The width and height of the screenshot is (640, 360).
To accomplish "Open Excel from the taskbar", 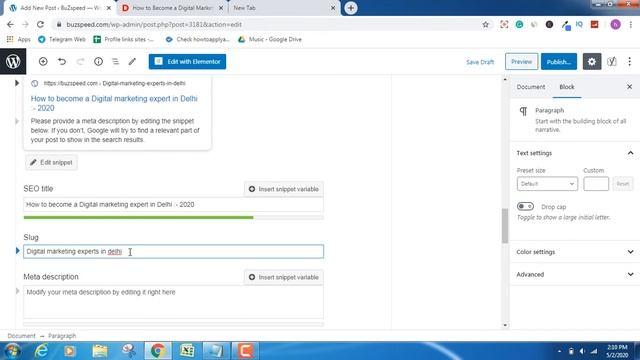I will [x=187, y=351].
